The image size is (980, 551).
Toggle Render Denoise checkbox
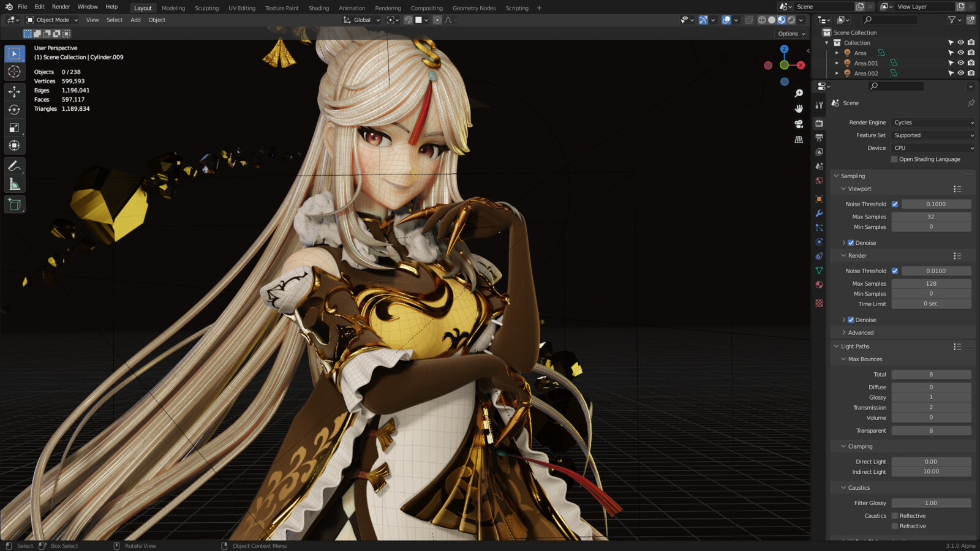[x=851, y=320]
